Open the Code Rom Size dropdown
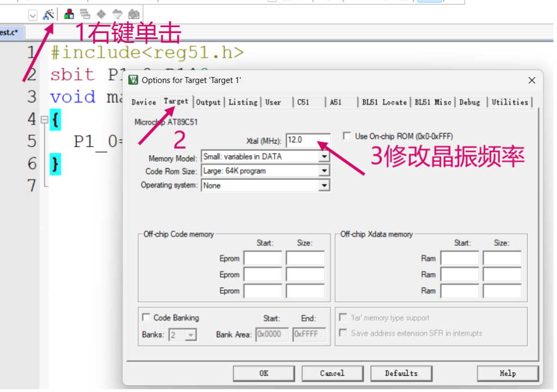The image size is (557, 392). tap(324, 170)
